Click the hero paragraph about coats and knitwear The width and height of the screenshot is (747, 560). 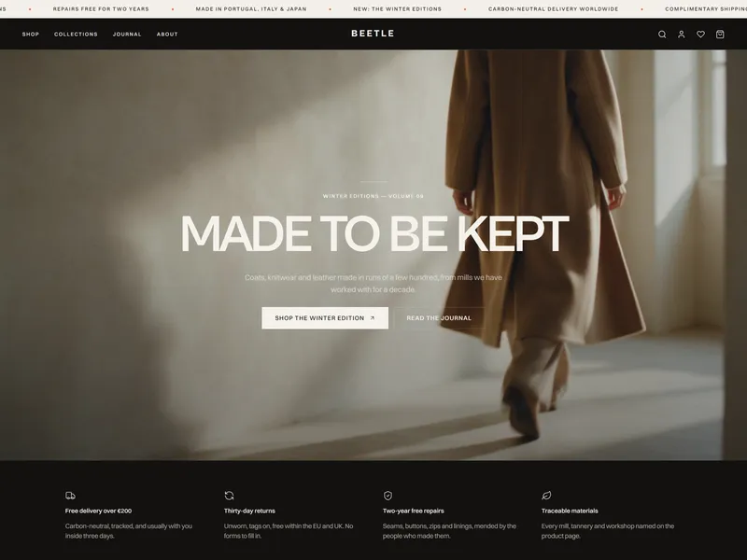click(373, 284)
